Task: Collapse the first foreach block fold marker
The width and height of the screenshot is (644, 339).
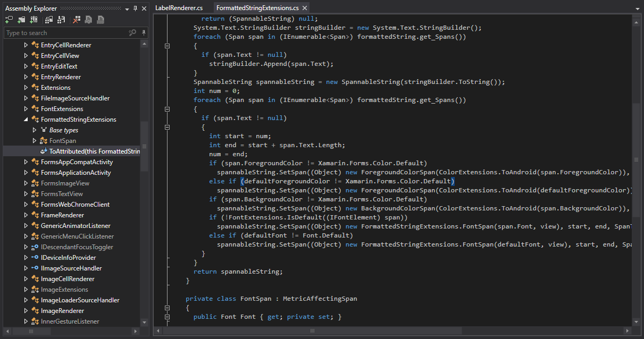Action: click(168, 46)
